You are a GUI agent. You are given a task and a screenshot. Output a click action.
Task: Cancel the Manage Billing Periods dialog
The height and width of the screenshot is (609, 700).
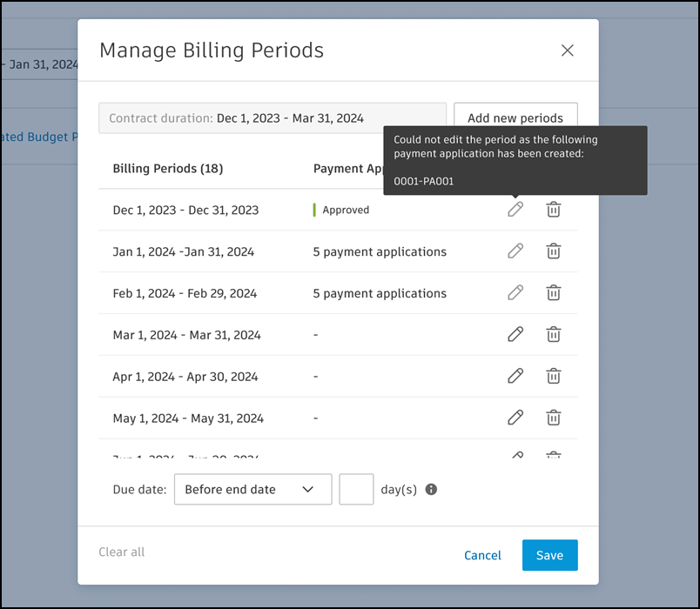tap(482, 555)
